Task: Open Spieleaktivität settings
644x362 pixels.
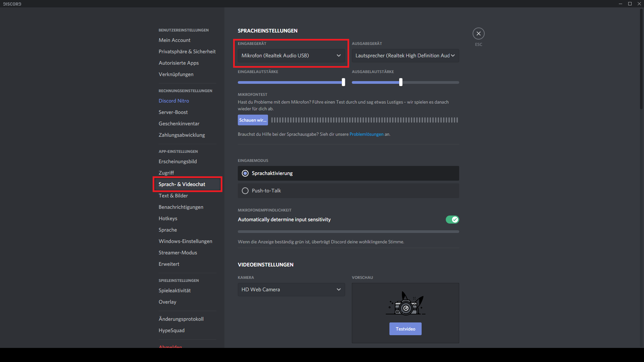Action: point(175,290)
